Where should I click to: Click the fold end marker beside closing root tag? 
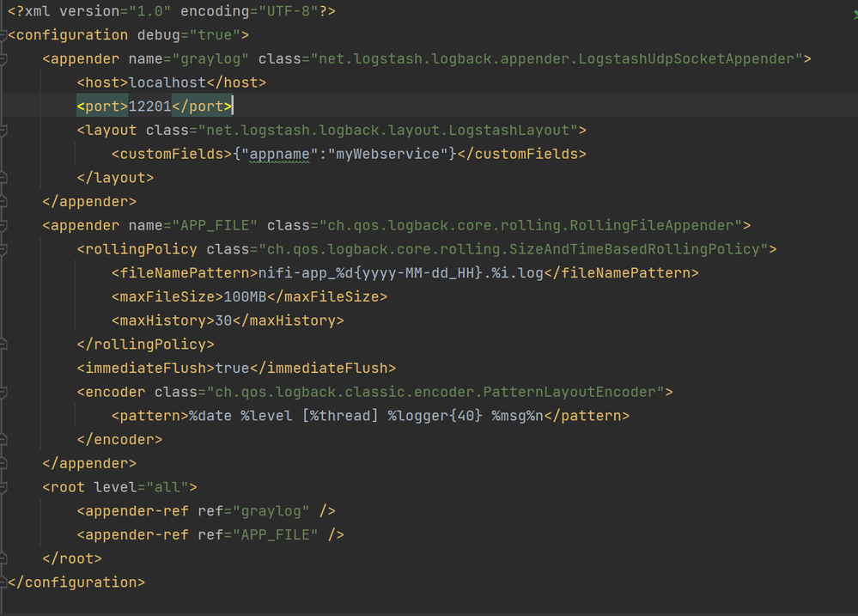tap(3, 558)
